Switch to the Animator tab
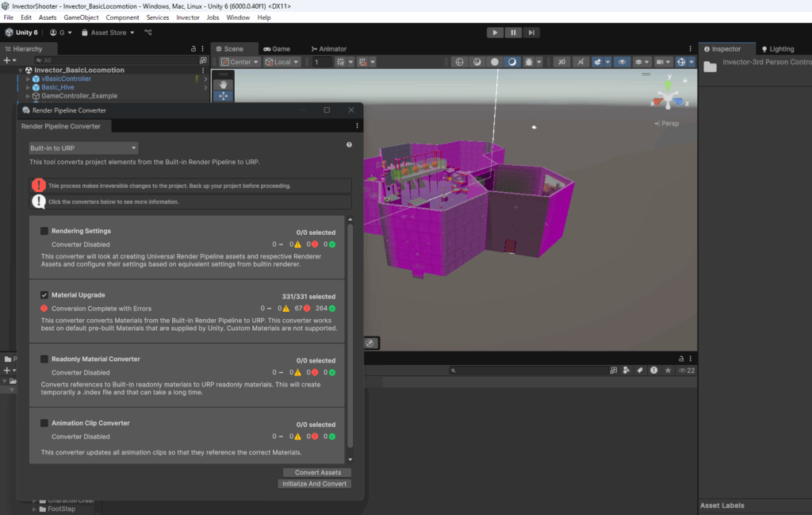The image size is (812, 515). click(329, 48)
